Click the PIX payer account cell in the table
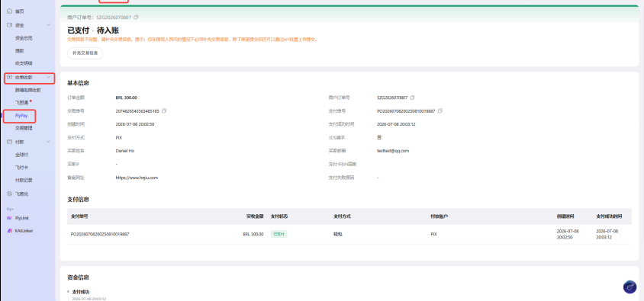The height and width of the screenshot is (301, 644). 433,234
